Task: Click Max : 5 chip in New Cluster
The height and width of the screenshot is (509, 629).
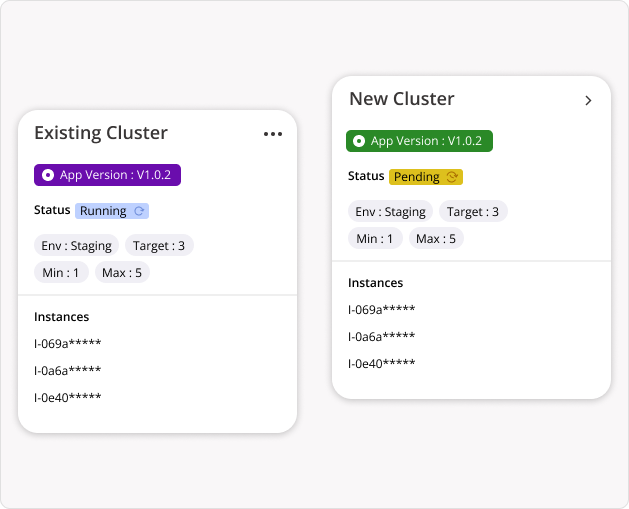Action: pyautogui.click(x=436, y=239)
